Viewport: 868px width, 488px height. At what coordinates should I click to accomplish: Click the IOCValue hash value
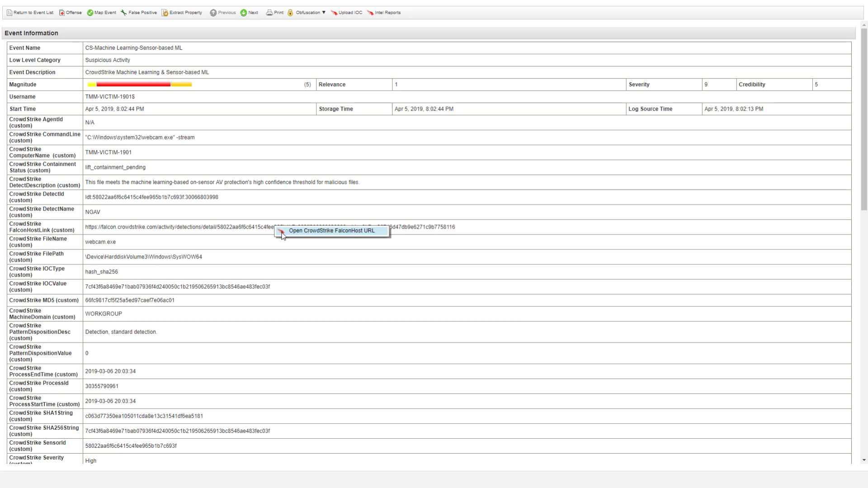pyautogui.click(x=178, y=286)
